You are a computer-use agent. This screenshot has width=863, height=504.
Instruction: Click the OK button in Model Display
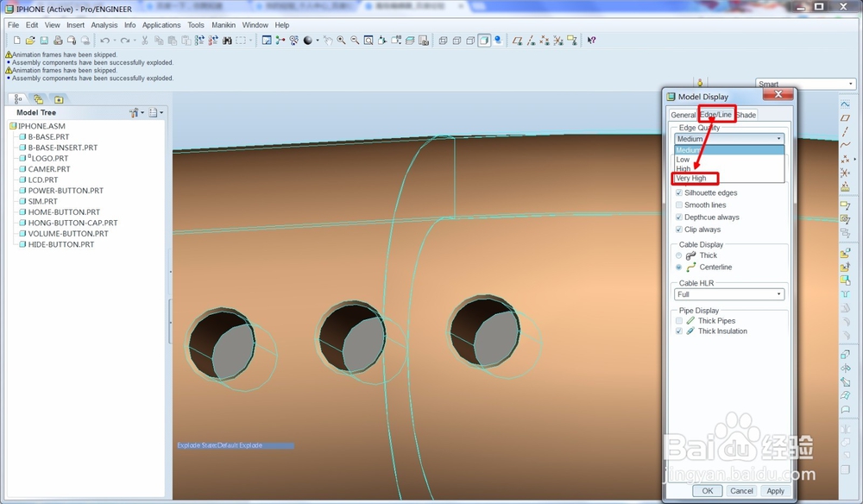click(708, 491)
